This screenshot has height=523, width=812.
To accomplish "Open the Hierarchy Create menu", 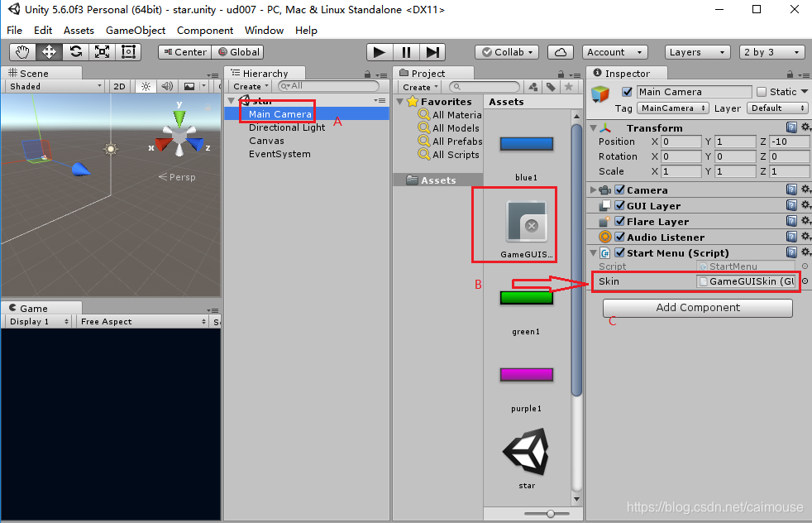I will click(251, 87).
